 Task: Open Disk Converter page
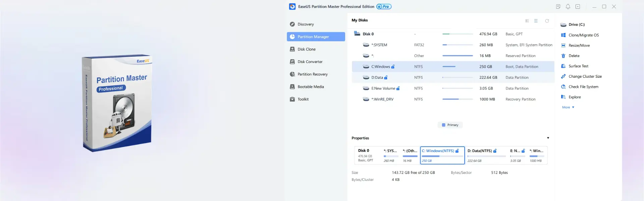(x=310, y=62)
